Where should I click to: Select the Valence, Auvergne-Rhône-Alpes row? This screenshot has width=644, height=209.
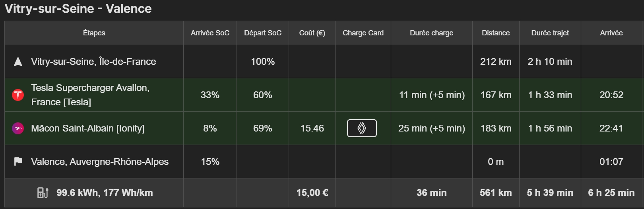324,162
